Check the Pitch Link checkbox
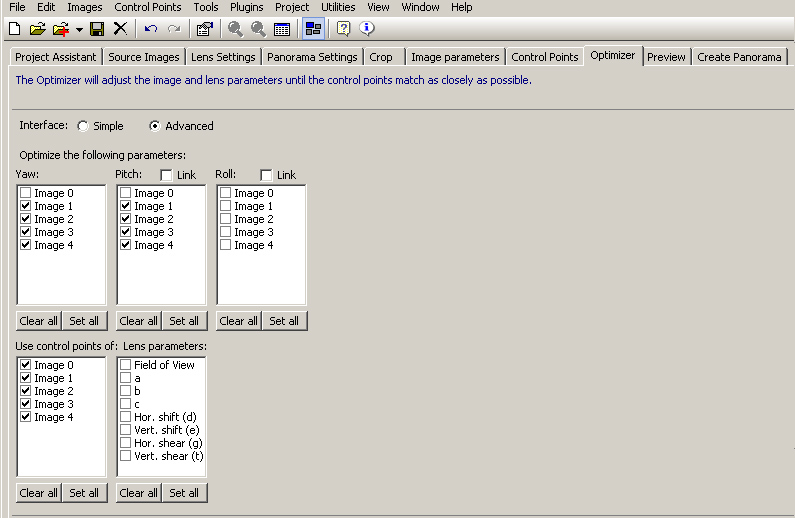 tap(166, 175)
